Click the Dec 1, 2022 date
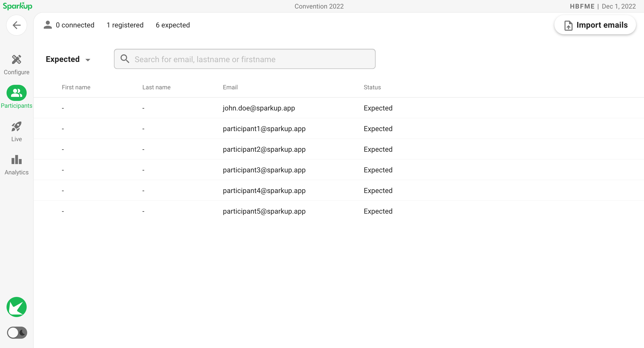This screenshot has height=348, width=644. click(619, 6)
